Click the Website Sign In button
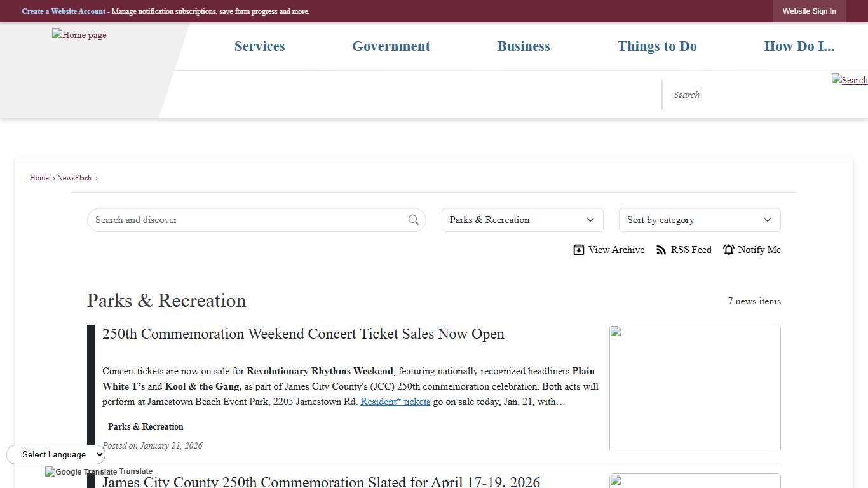Viewport: 868px width, 488px height. (809, 11)
